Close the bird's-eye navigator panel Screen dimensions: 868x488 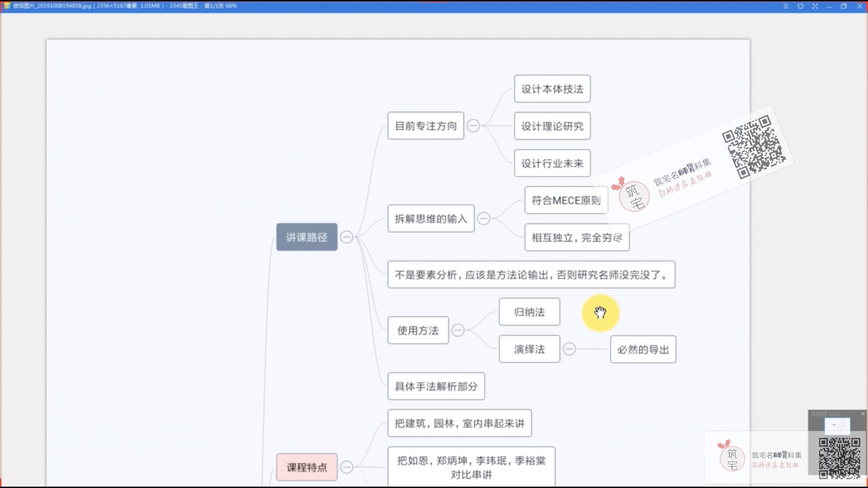(863, 413)
